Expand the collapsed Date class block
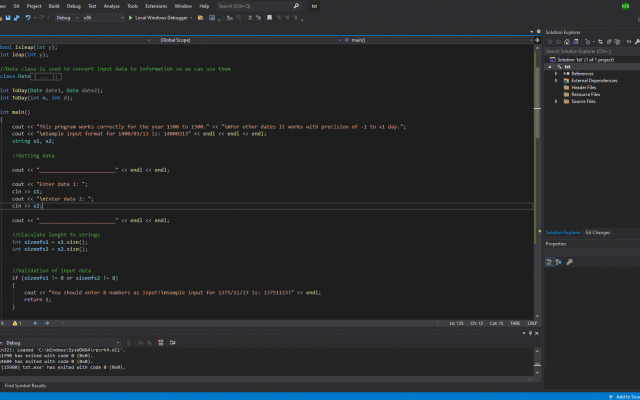The height and width of the screenshot is (400, 640). 46,76
